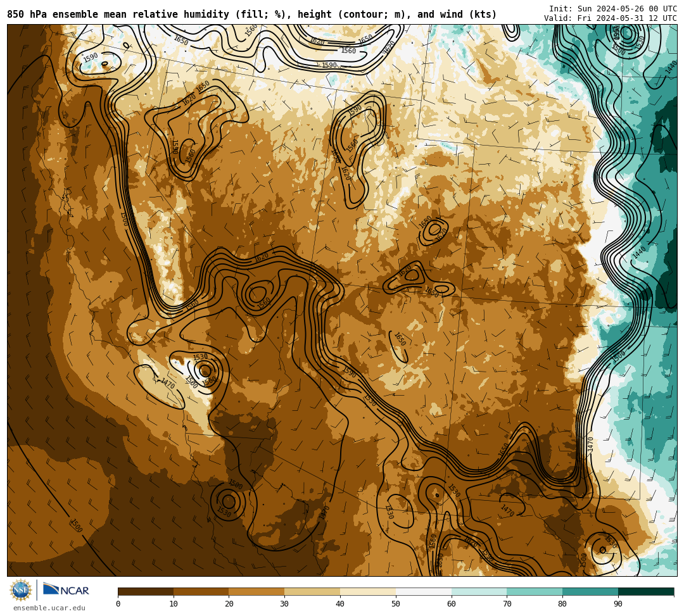The image size is (684, 616).
Task: Select the 70-80% teal colorbar segment
Action: click(x=535, y=591)
